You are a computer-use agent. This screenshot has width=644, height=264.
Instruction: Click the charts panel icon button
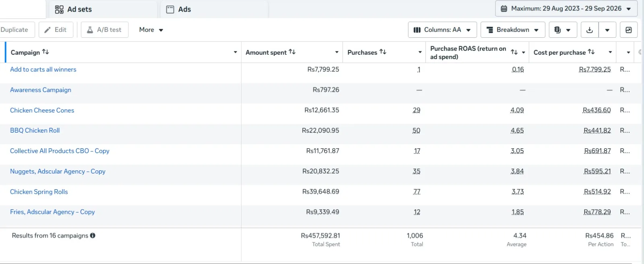click(629, 30)
